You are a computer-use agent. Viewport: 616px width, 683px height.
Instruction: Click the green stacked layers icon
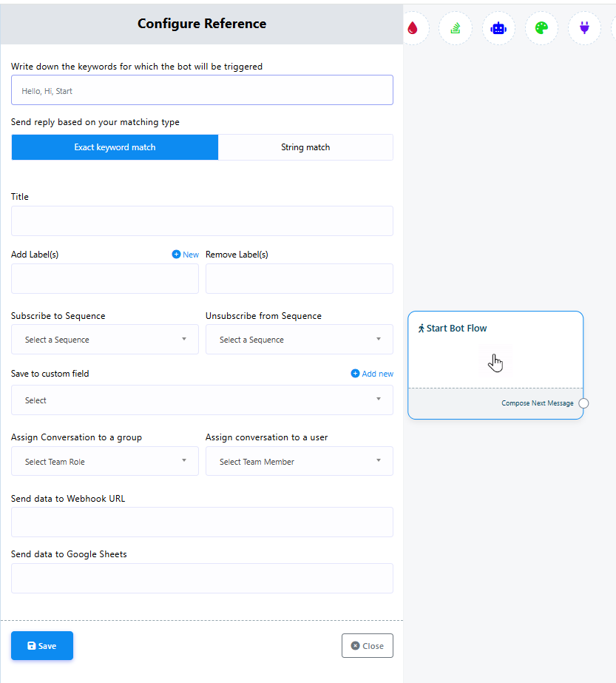click(x=456, y=28)
